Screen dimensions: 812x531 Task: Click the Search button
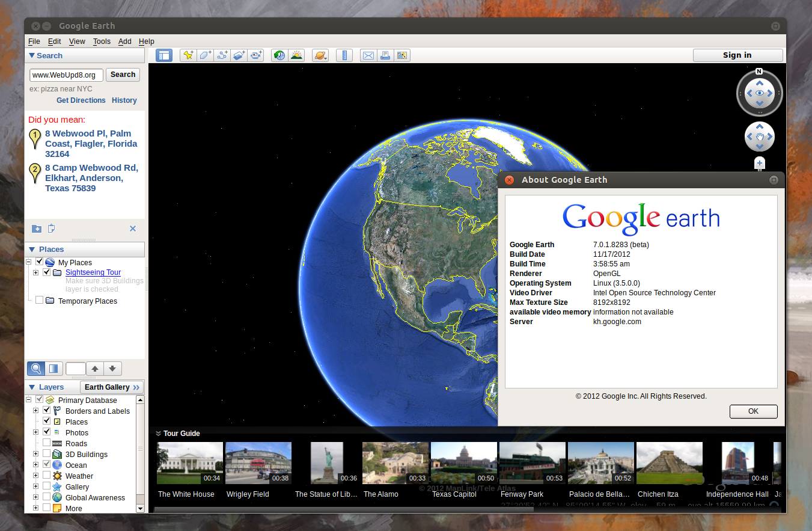[123, 75]
